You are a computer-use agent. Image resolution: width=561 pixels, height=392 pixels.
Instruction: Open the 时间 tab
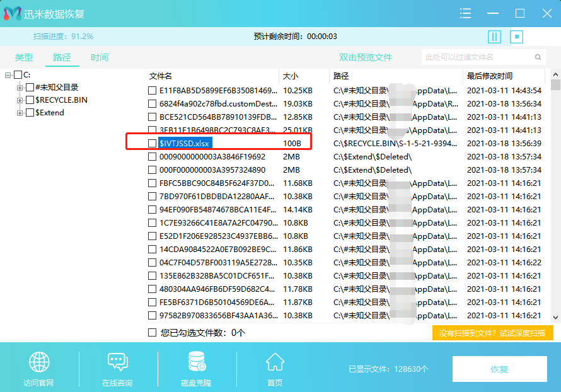[x=98, y=57]
